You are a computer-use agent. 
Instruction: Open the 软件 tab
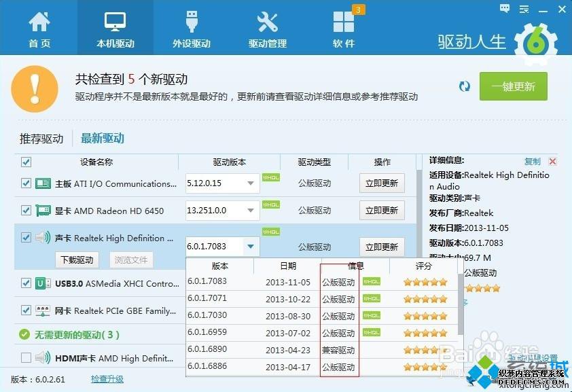tap(344, 29)
